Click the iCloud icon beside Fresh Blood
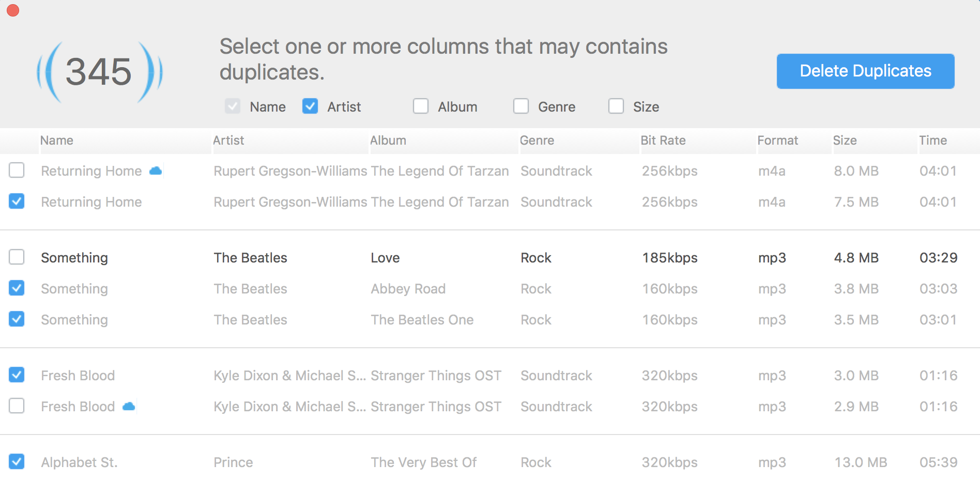This screenshot has height=480, width=980. 129,406
